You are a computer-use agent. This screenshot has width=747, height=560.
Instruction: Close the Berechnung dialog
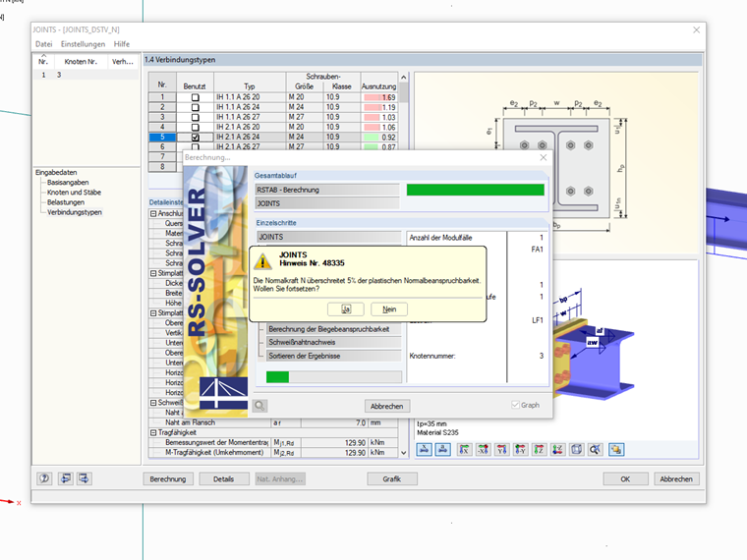coord(544,157)
